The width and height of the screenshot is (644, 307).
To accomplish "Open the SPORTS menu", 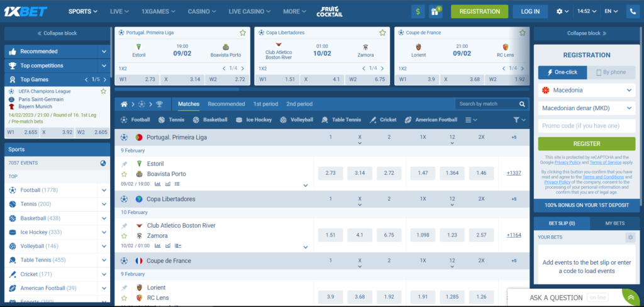I will point(83,11).
